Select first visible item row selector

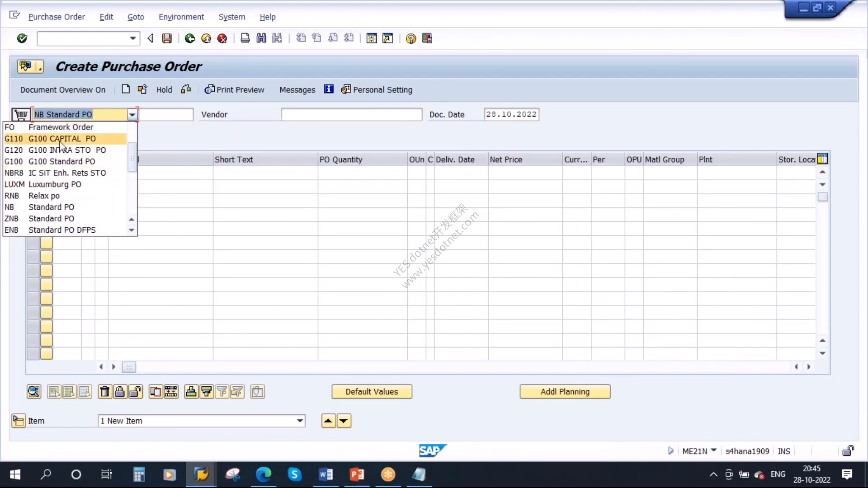(33, 243)
